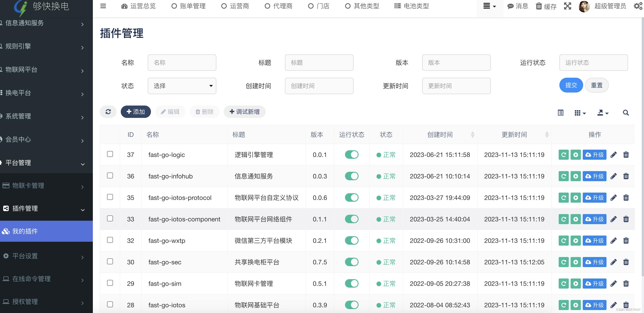Viewport: 644px width, 313px height.
Task: Go to 电池类型 in the top menu
Action: coord(411,6)
